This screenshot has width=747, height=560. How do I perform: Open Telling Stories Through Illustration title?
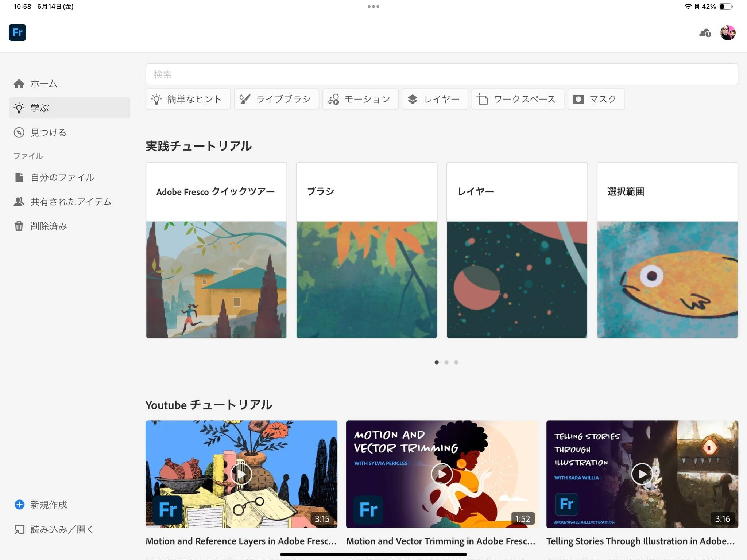tap(640, 541)
